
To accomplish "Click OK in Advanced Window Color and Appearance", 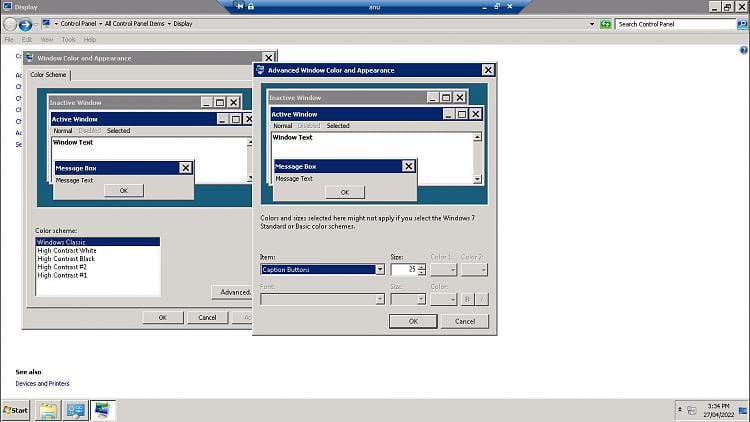I will click(x=413, y=322).
